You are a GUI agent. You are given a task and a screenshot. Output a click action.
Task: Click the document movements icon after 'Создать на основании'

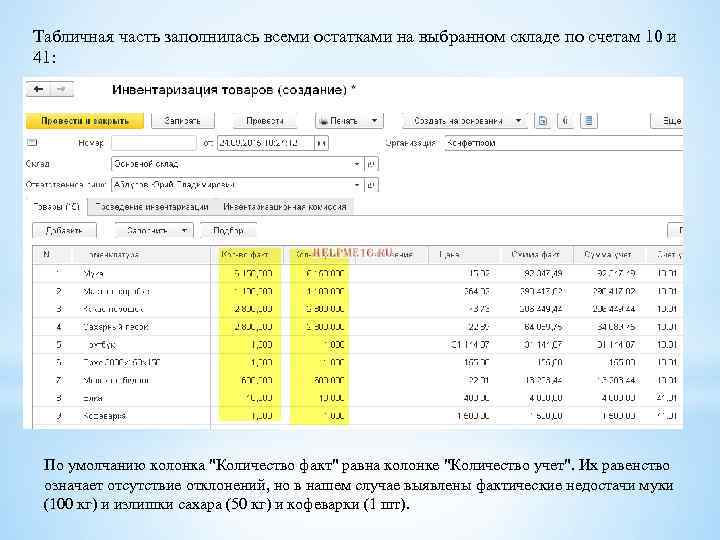pyautogui.click(x=543, y=121)
